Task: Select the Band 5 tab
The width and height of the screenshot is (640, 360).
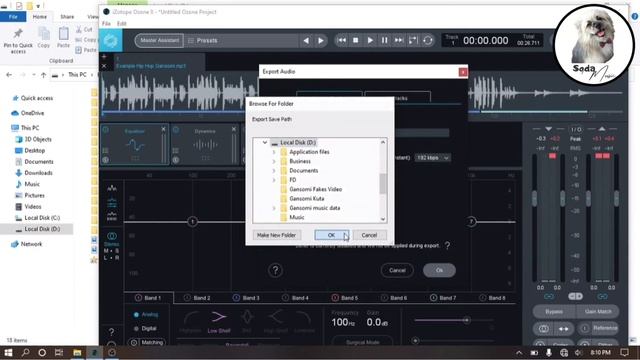Action: (x=345, y=298)
